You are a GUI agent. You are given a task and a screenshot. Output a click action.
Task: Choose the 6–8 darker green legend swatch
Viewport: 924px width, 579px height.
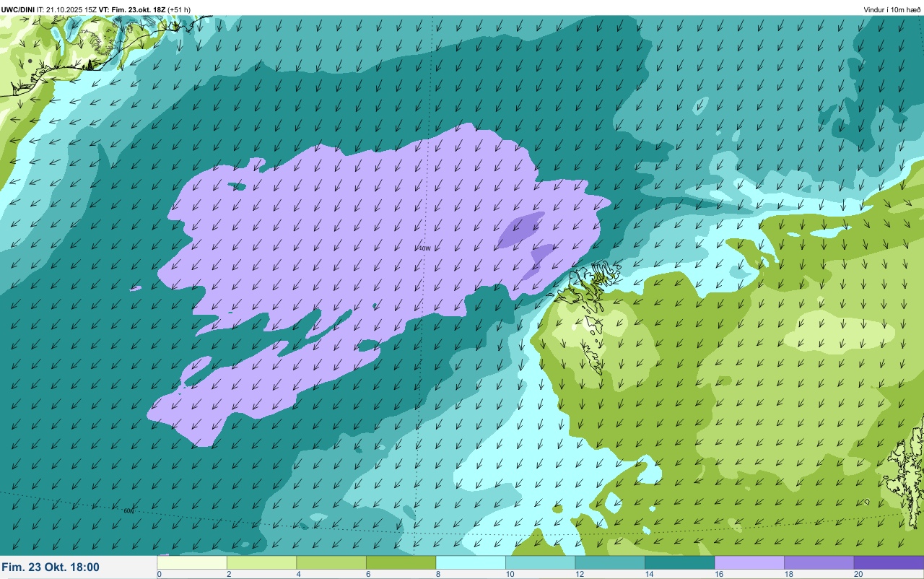401,562
